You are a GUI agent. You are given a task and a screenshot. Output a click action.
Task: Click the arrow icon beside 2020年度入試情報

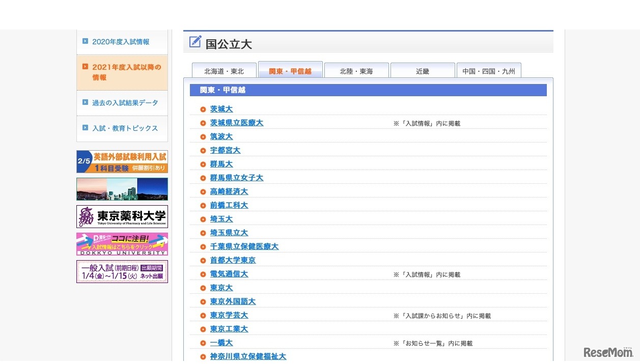85,41
